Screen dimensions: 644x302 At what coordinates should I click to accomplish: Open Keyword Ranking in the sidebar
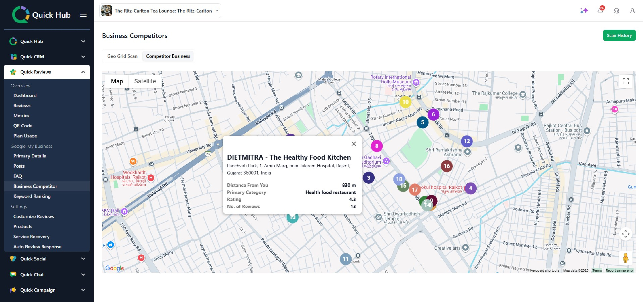[x=32, y=196]
